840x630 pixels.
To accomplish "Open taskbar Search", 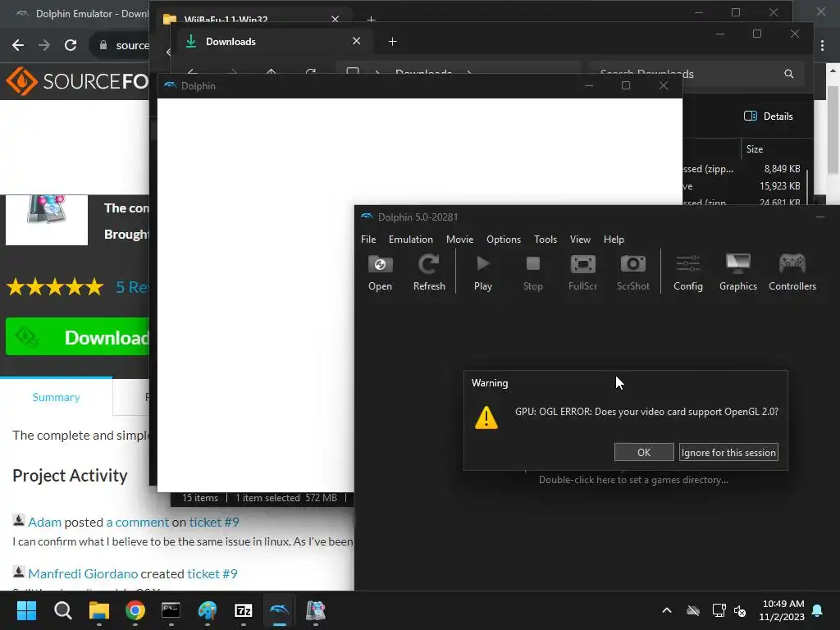I will pos(62,610).
